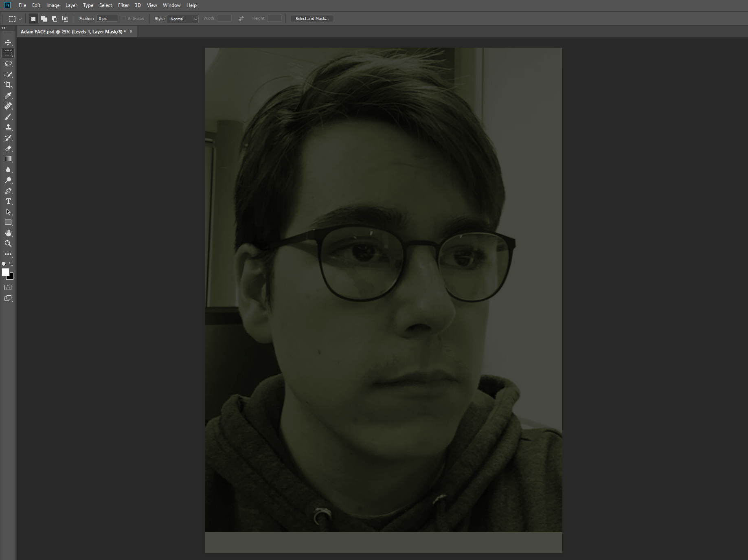Toggle Quick Mask mode
748x560 pixels.
[8, 288]
